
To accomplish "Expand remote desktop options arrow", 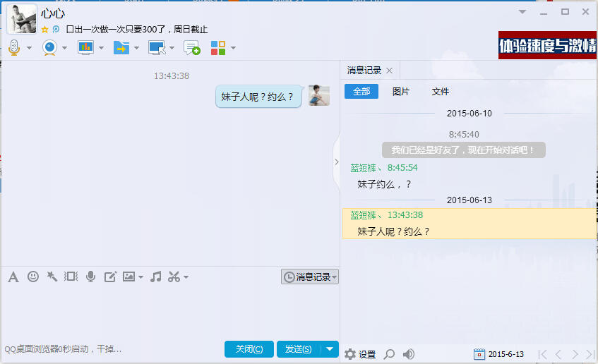I will click(172, 48).
